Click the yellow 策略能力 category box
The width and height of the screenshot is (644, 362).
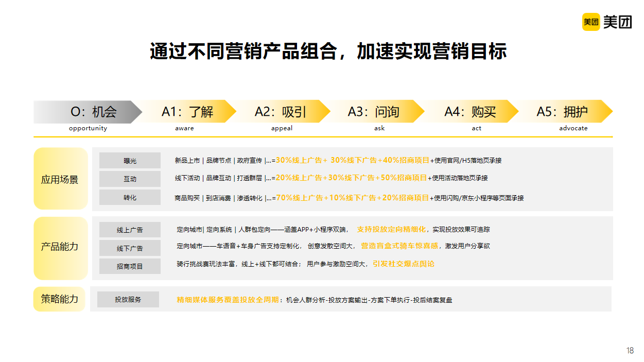click(59, 299)
